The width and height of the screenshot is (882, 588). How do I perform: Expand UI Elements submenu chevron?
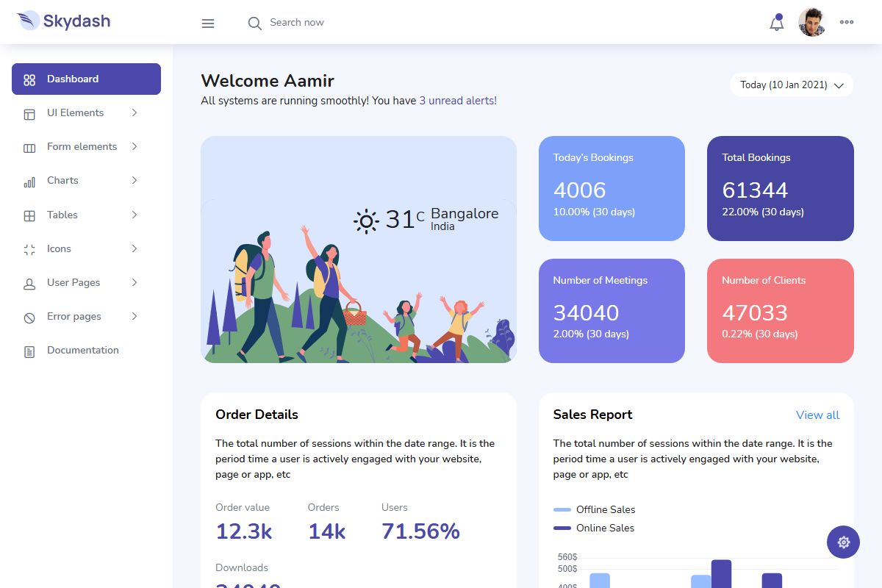135,112
